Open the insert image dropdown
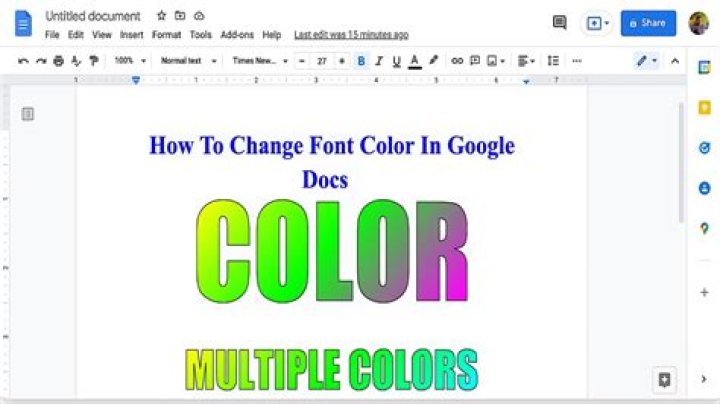The height and width of the screenshot is (404, 720). tap(495, 61)
